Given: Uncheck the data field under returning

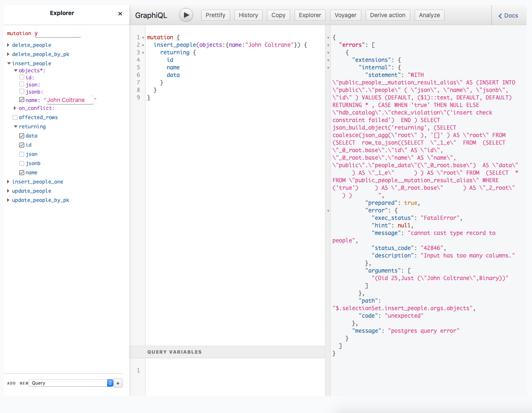Looking at the screenshot, I should 22,136.
